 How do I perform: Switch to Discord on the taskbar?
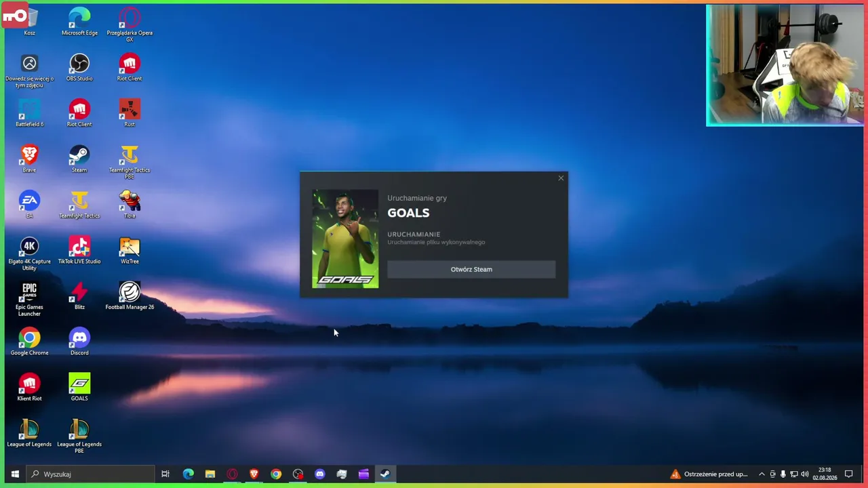[x=320, y=474]
